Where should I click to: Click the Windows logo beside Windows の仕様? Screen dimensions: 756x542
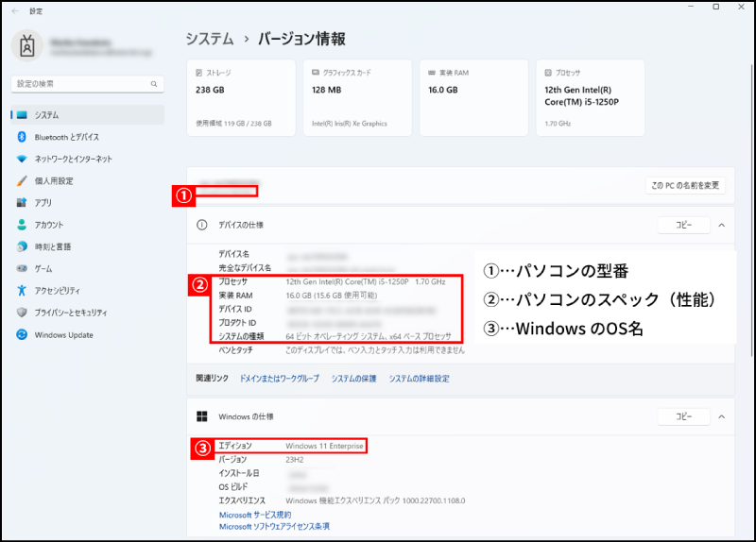tap(202, 416)
